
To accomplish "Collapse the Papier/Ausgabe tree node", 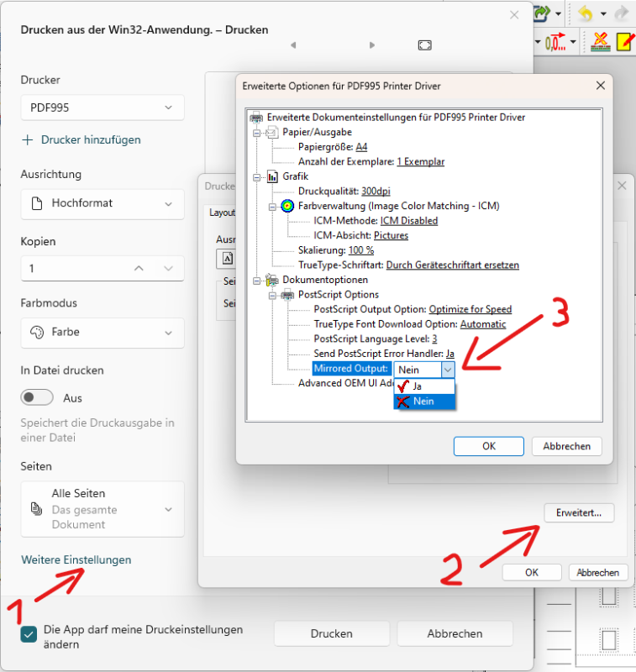I will click(x=256, y=133).
